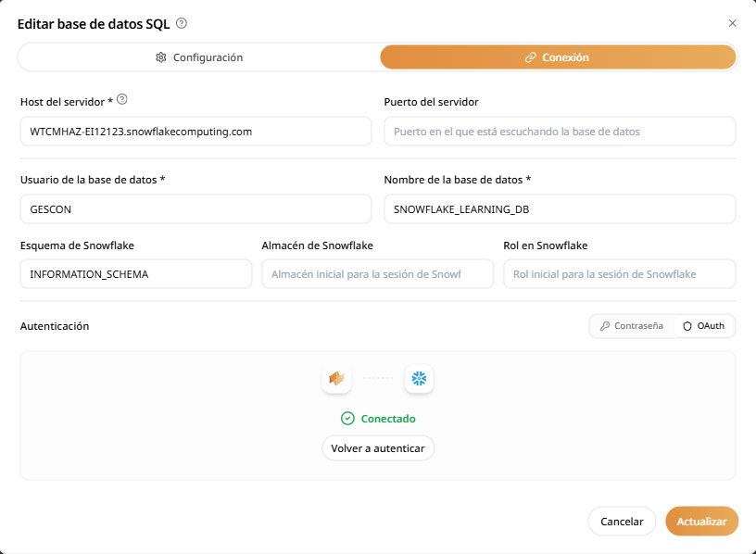
Task: Select the OAuth authentication option
Action: point(704,326)
